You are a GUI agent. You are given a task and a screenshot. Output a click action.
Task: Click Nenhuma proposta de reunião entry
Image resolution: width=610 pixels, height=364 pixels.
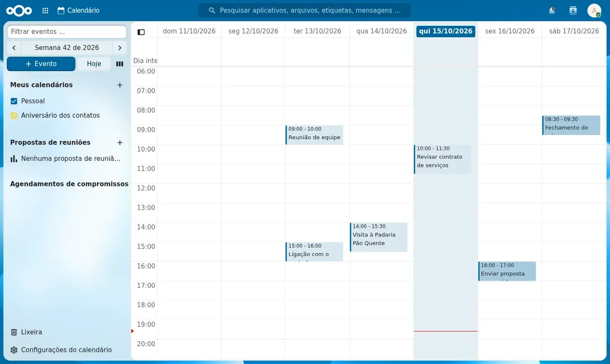click(67, 158)
